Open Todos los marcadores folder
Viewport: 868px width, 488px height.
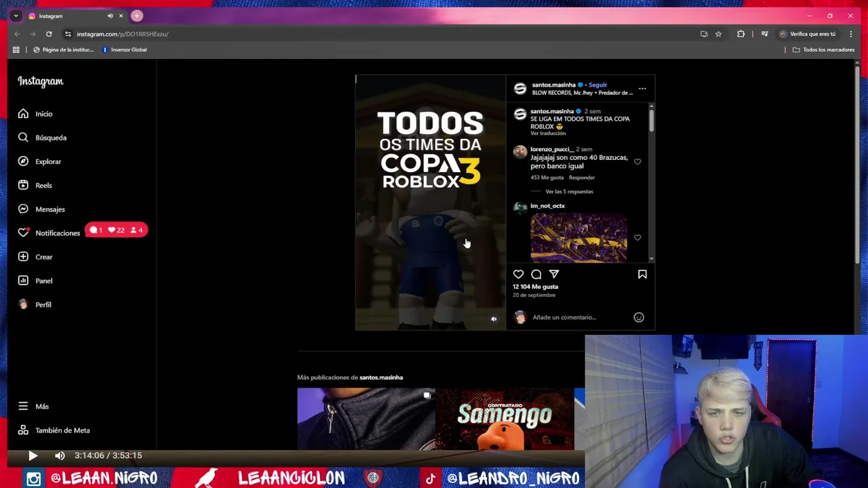tap(823, 49)
